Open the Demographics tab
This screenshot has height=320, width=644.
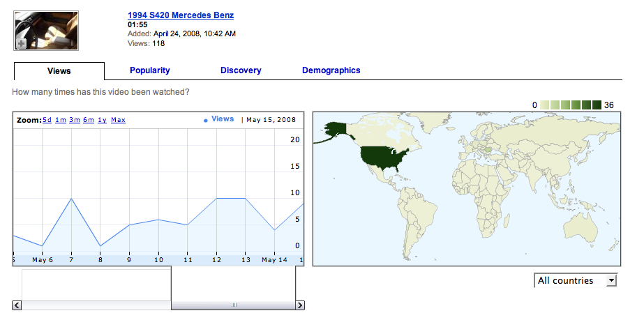pos(331,70)
